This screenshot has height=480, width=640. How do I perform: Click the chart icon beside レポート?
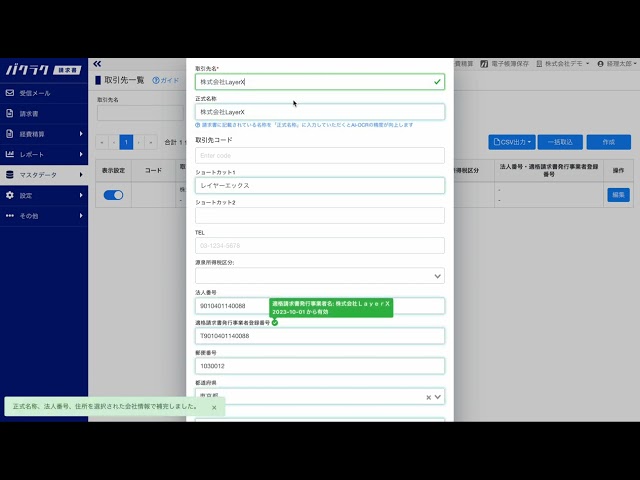click(10, 154)
